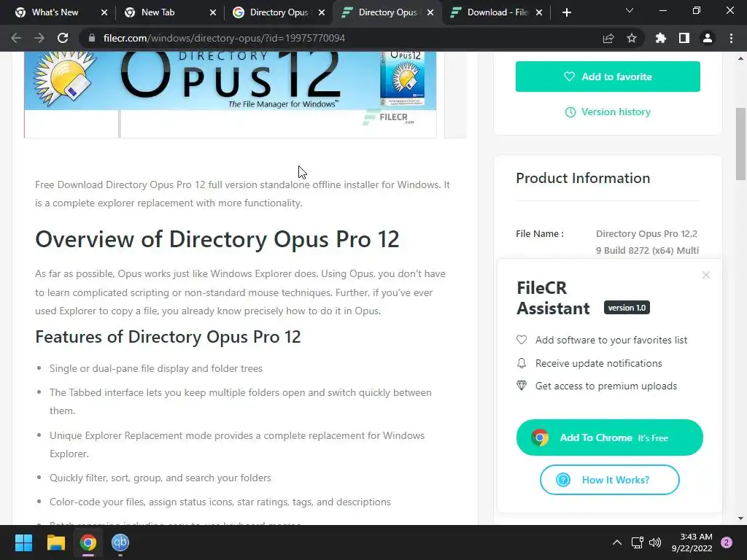Click the clock icon beside Version history
This screenshot has width=747, height=560.
point(570,112)
